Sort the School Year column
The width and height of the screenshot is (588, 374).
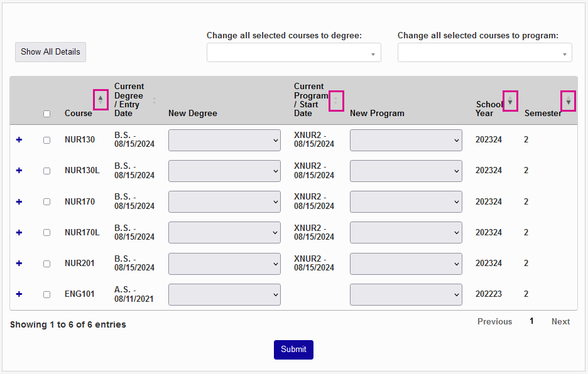tap(510, 100)
